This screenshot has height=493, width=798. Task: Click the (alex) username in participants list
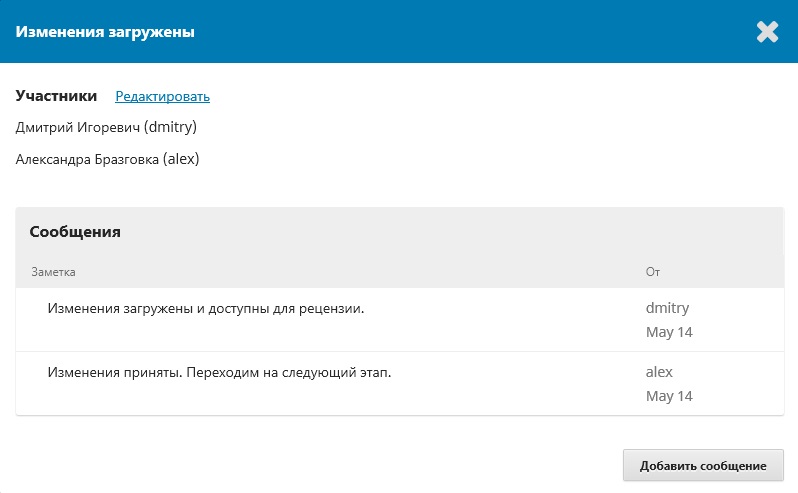click(x=181, y=159)
